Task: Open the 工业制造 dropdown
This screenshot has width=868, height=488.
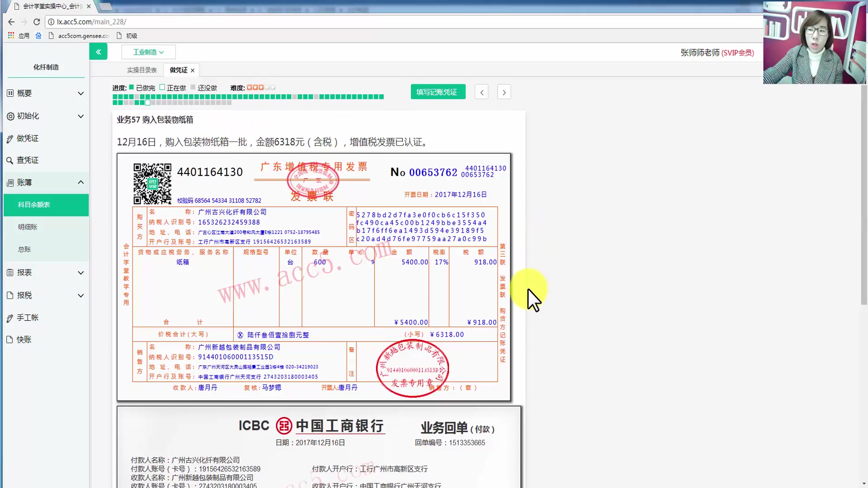Action: tap(148, 52)
